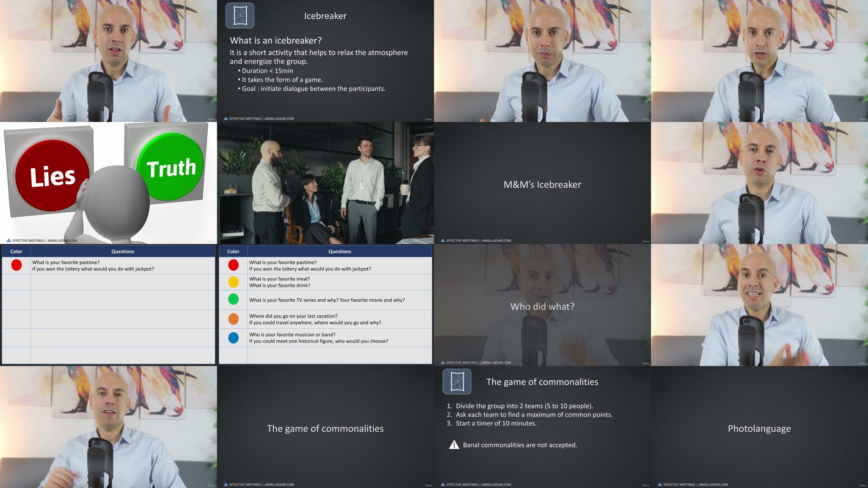The height and width of the screenshot is (488, 868).
Task: Click the commonalities slide cracked-ice icon
Action: [457, 381]
